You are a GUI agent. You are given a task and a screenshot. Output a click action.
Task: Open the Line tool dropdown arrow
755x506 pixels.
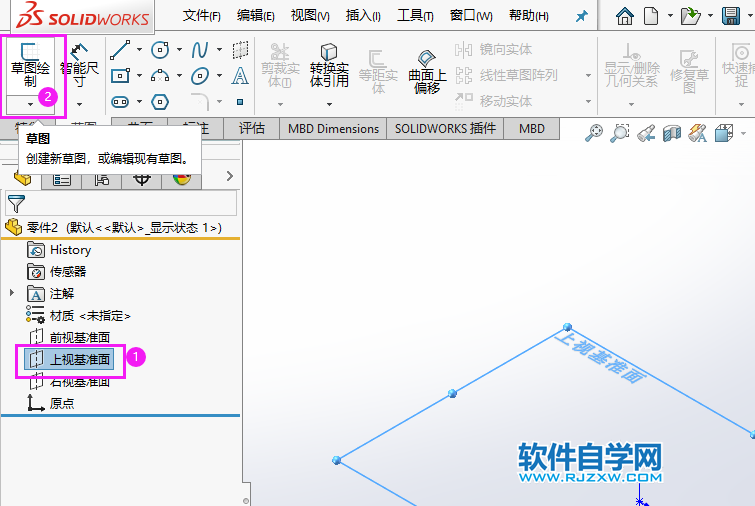[139, 50]
